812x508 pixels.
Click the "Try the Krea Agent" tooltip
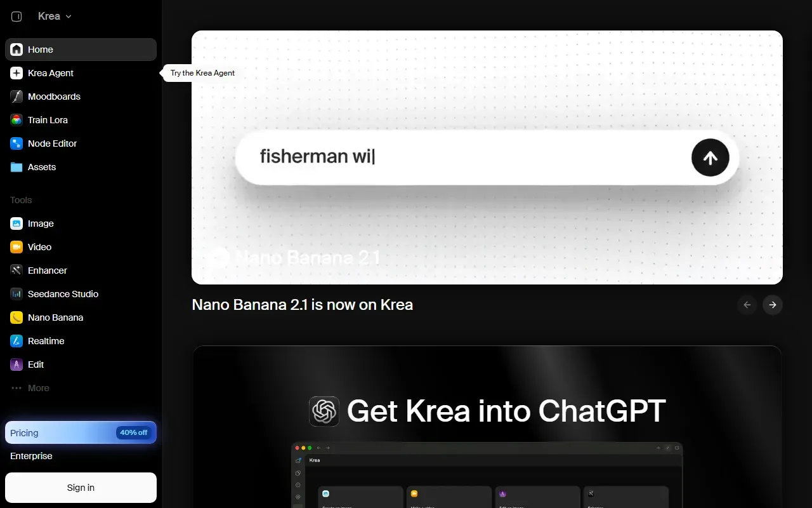coord(201,73)
